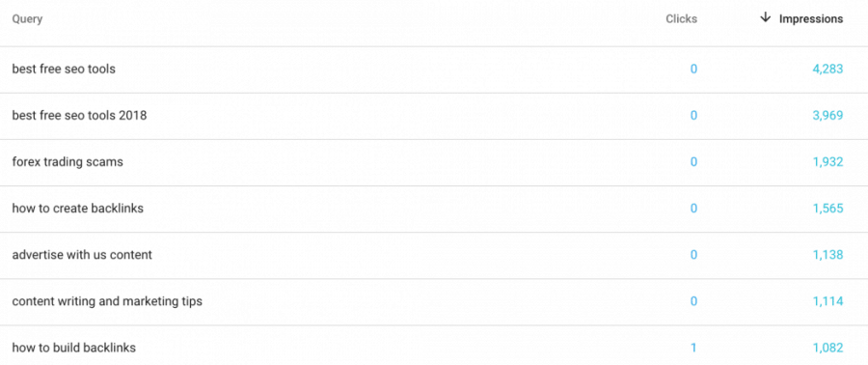Click the 1,114 impressions value
Screen dimensions: 868x365
(x=828, y=302)
